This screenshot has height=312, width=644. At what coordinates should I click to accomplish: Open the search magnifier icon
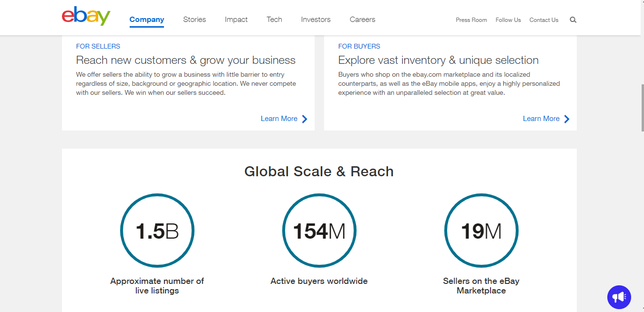coord(573,20)
